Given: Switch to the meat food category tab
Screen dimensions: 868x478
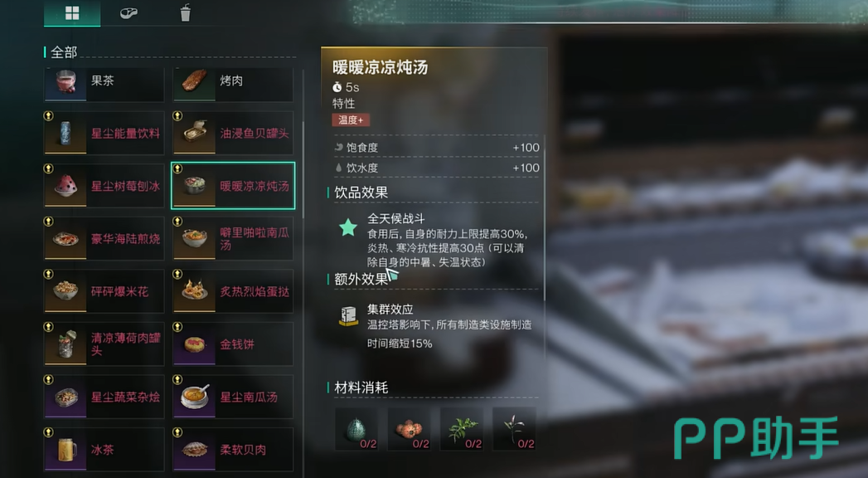Looking at the screenshot, I should pos(129,12).
